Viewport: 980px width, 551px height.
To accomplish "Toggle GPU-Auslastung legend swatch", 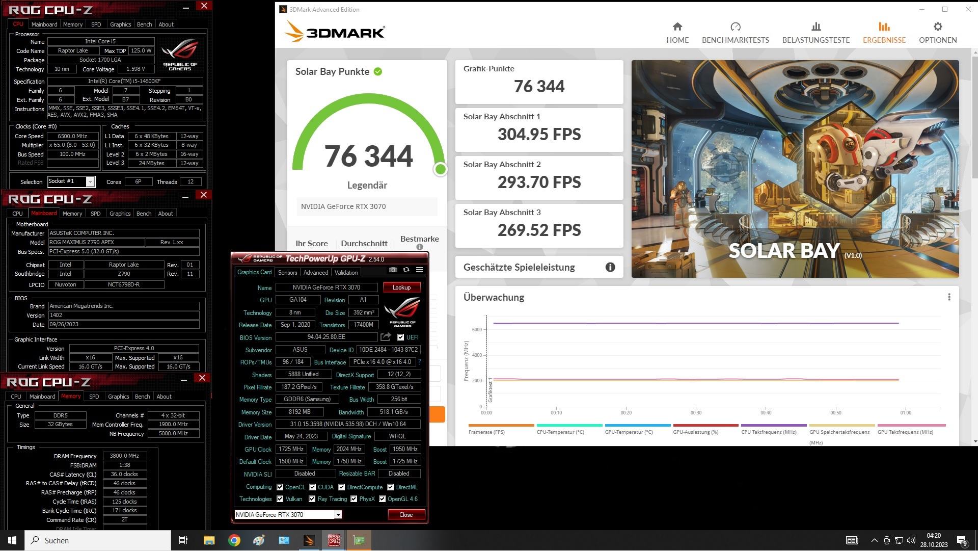I will [707, 426].
